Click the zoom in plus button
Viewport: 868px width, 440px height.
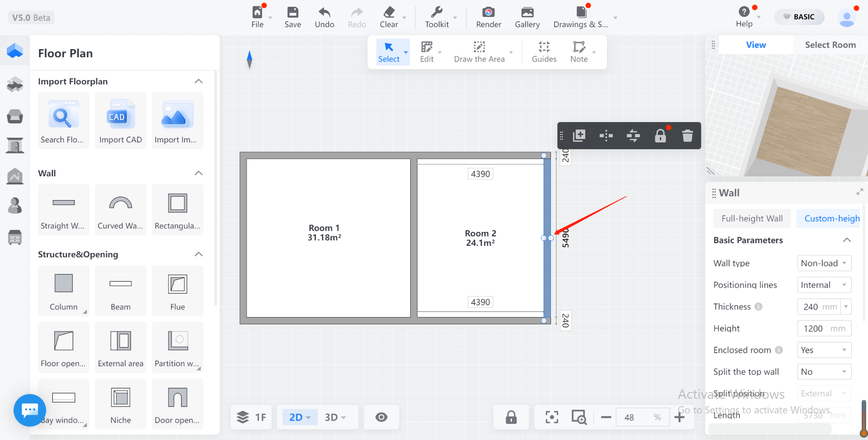pyautogui.click(x=679, y=417)
